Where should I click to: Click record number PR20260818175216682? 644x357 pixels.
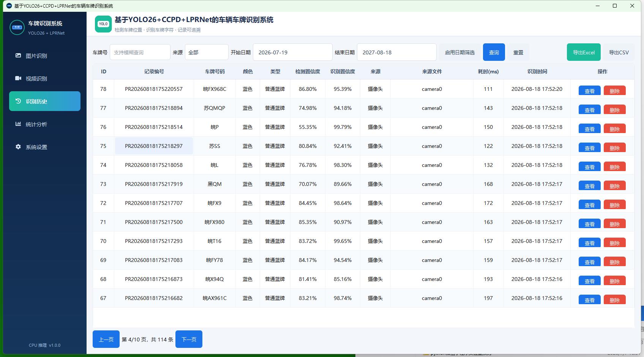tap(154, 298)
